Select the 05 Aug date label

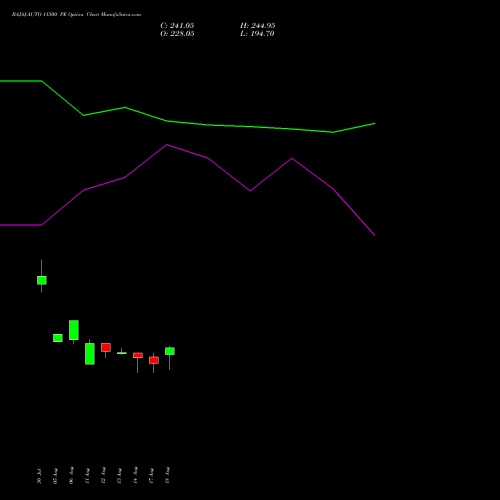coord(55,476)
